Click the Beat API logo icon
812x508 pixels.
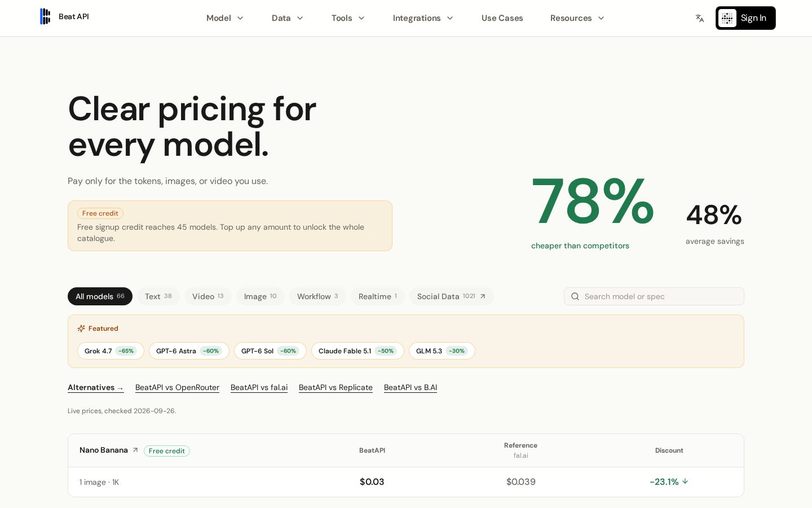coord(45,16)
